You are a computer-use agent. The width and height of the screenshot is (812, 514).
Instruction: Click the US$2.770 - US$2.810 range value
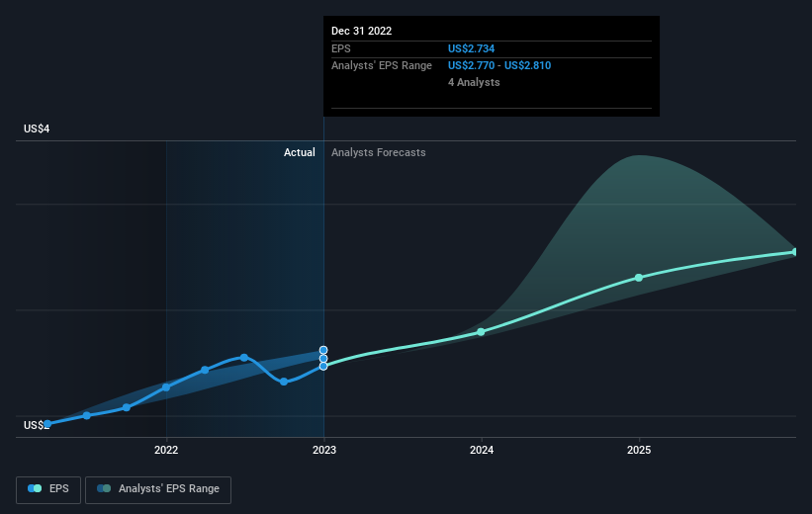tap(499, 66)
